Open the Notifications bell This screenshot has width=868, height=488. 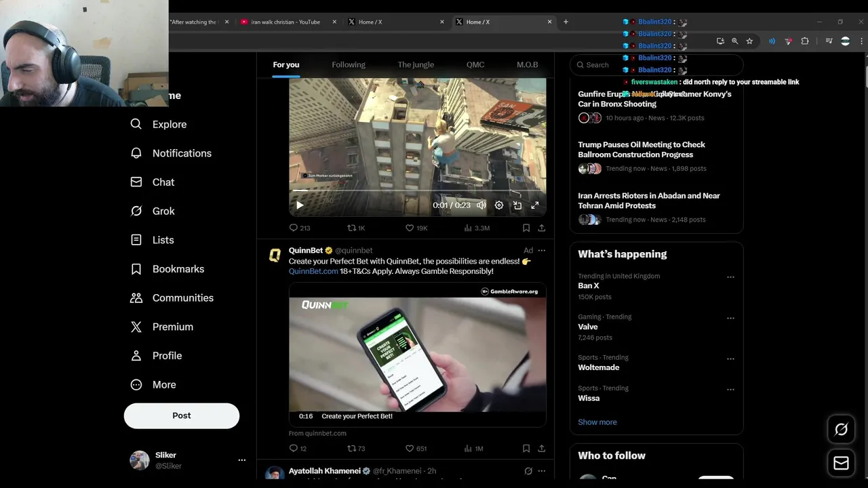click(x=171, y=153)
